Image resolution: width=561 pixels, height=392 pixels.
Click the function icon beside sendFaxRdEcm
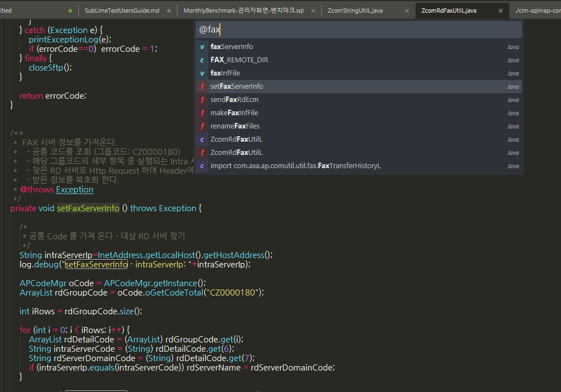point(202,100)
